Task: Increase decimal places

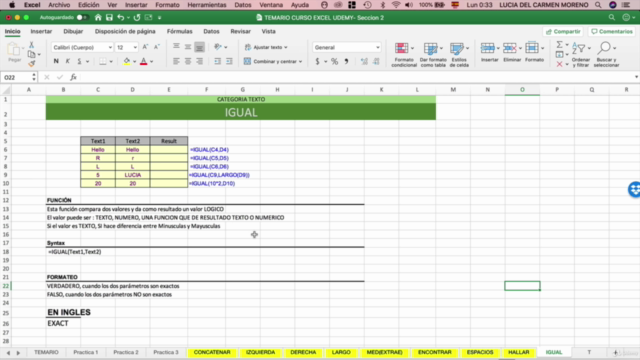Action: 364,61
